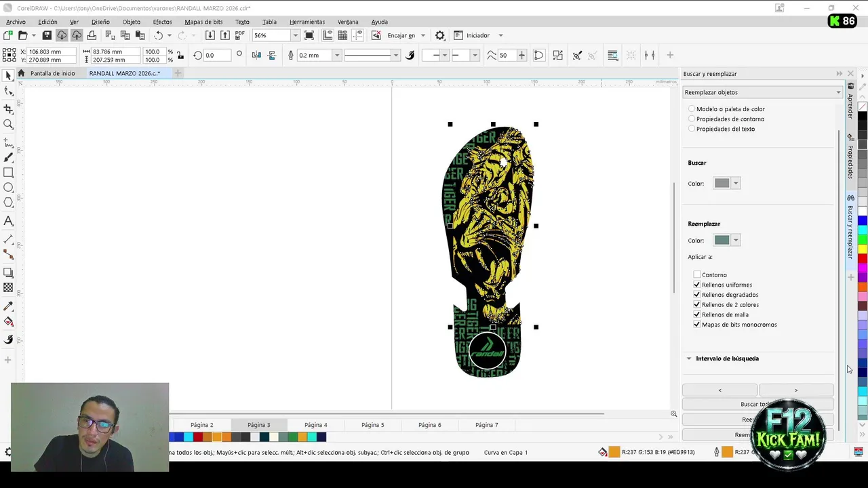Select the Crop tool

click(x=8, y=108)
